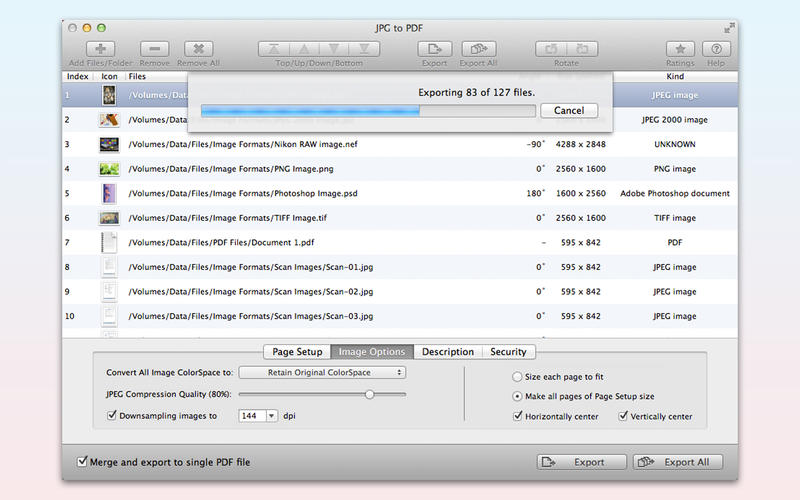Expand the dpi value dropdown arrow
Viewport: 800px width, 500px height.
click(x=271, y=416)
